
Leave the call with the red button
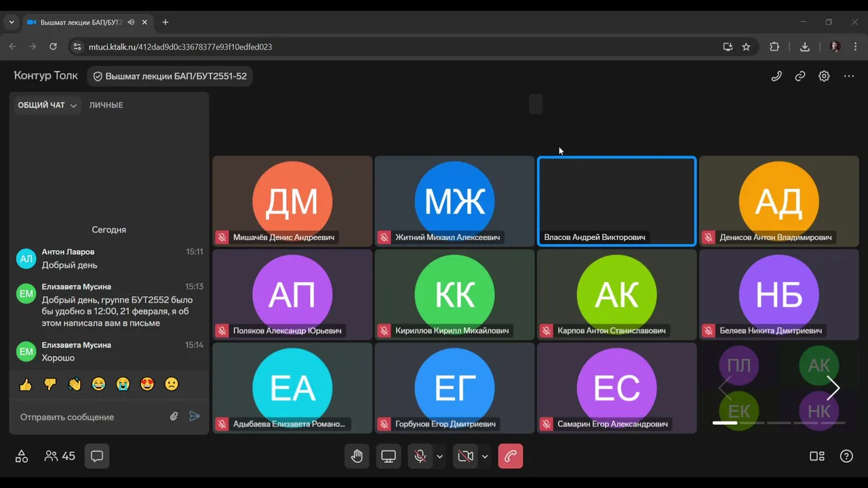coord(511,456)
